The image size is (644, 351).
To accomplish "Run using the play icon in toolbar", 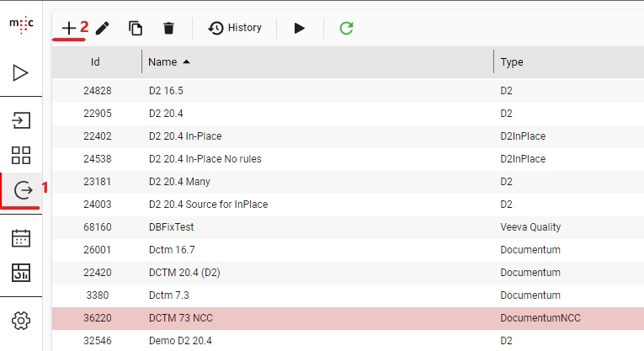I will tap(300, 28).
